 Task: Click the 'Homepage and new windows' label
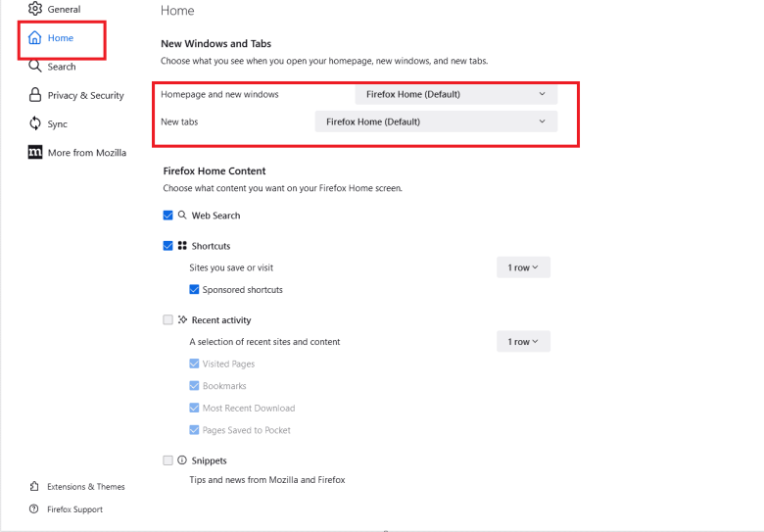[x=219, y=94]
